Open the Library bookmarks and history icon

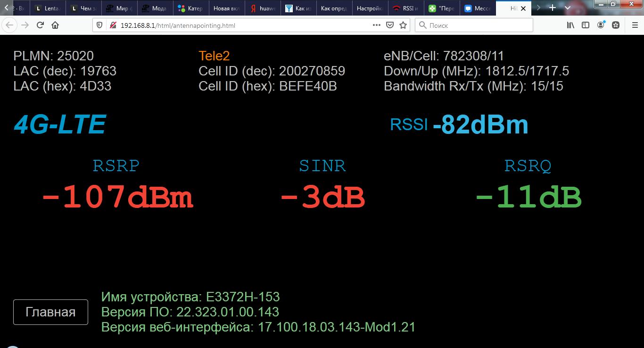(570, 25)
